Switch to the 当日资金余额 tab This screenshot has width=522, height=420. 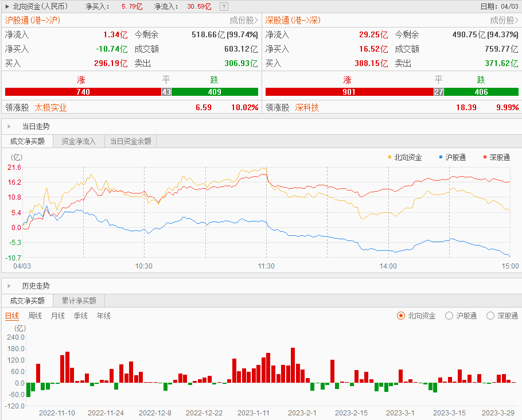pyautogui.click(x=130, y=141)
